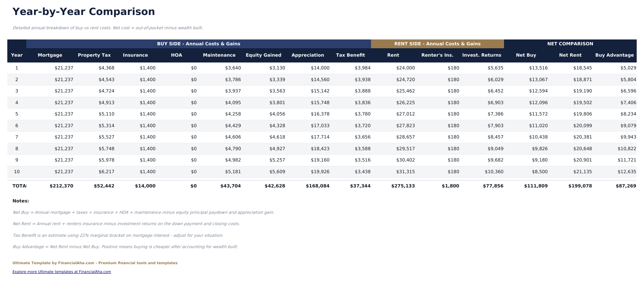Viewport: 644px width, 281px height.
Task: Select the Property Tax column header
Action: tap(94, 55)
